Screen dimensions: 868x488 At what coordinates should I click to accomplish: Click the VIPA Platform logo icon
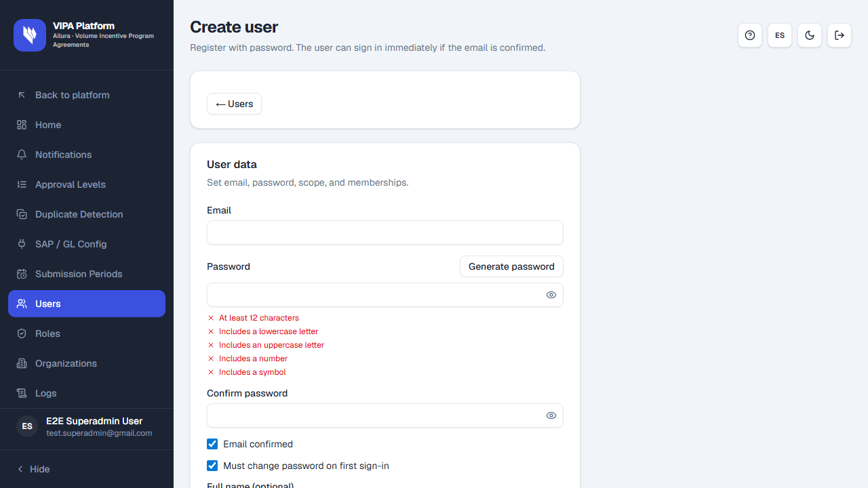click(30, 35)
